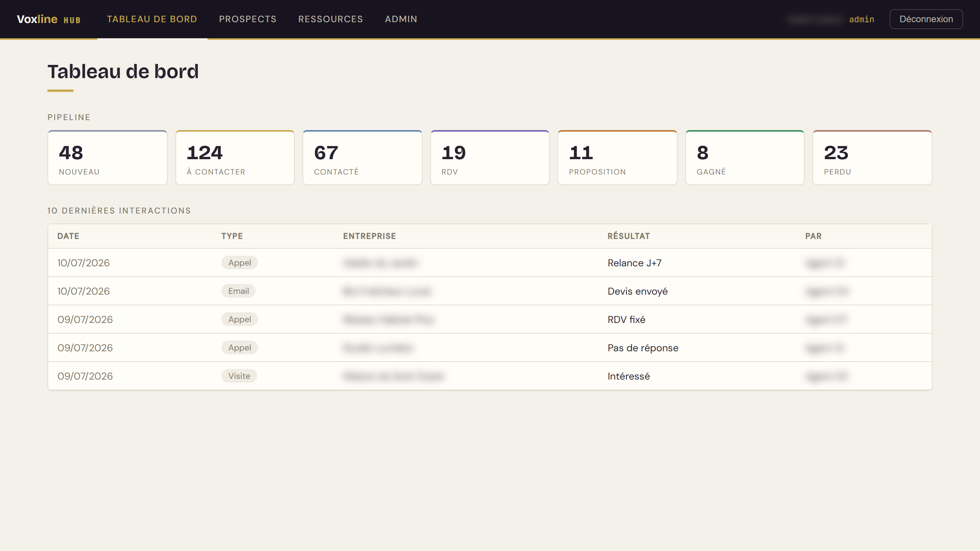Sort by the Date column header
This screenshot has height=551, width=980.
tap(68, 236)
